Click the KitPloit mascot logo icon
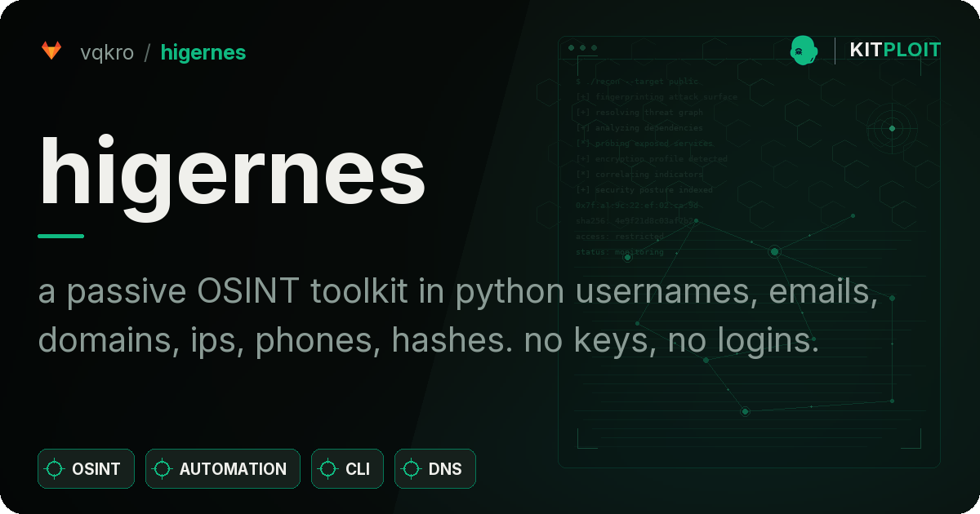This screenshot has height=514, width=980. click(804, 51)
